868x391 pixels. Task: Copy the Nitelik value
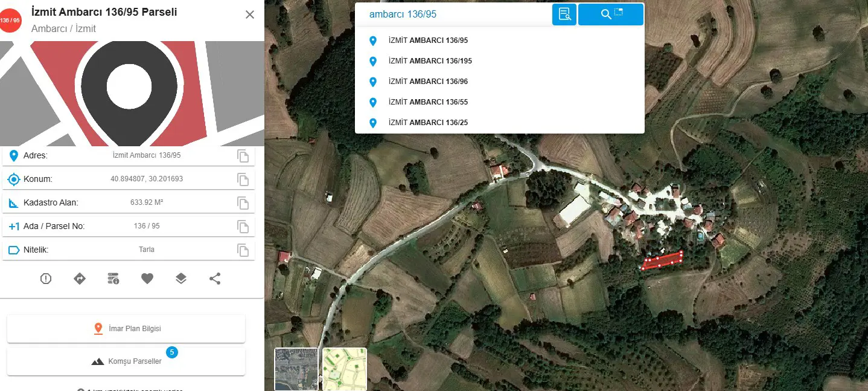coord(243,250)
